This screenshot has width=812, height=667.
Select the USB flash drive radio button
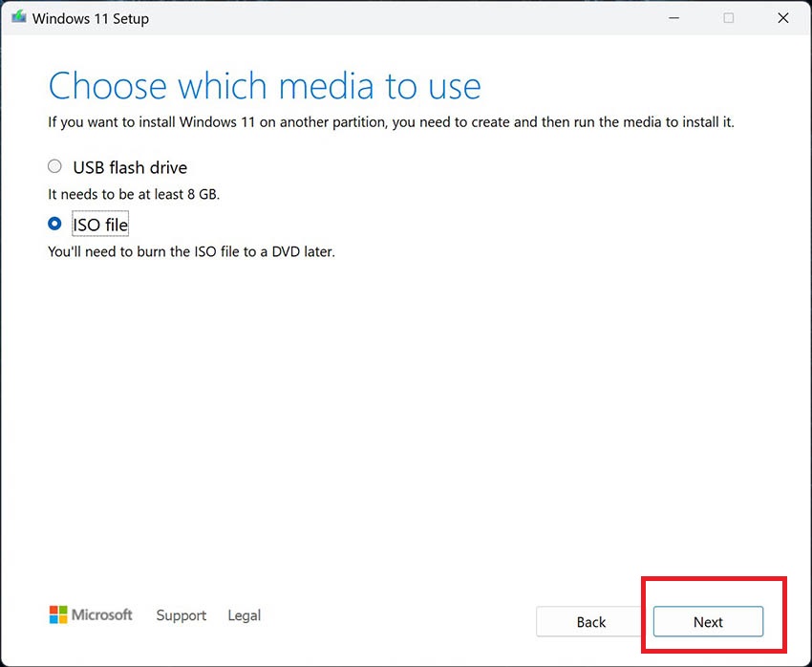(54, 166)
